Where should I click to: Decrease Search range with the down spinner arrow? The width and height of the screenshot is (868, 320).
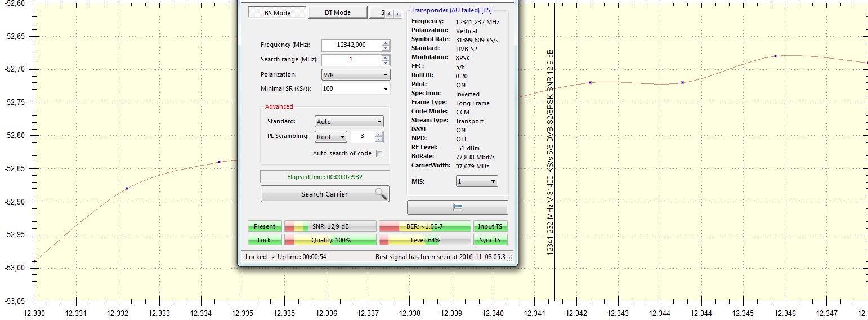point(385,63)
